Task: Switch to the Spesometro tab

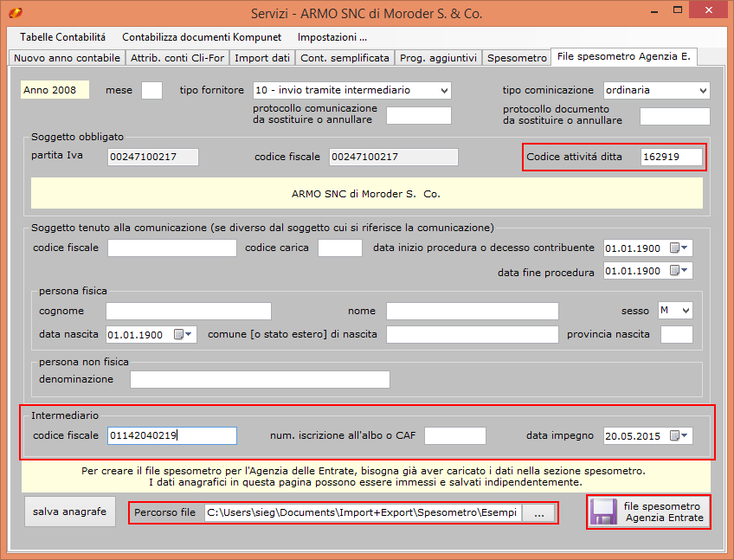Action: point(517,58)
